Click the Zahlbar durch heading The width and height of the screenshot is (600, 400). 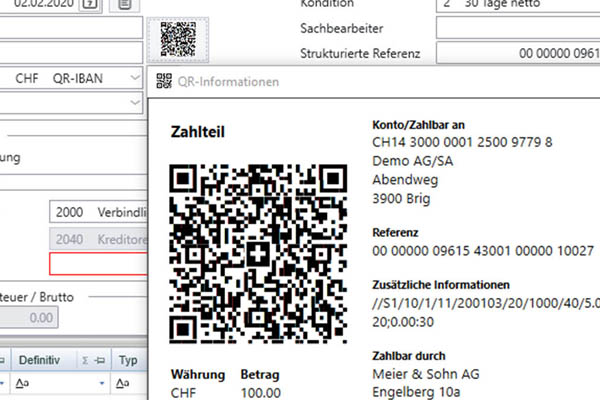[x=409, y=356]
